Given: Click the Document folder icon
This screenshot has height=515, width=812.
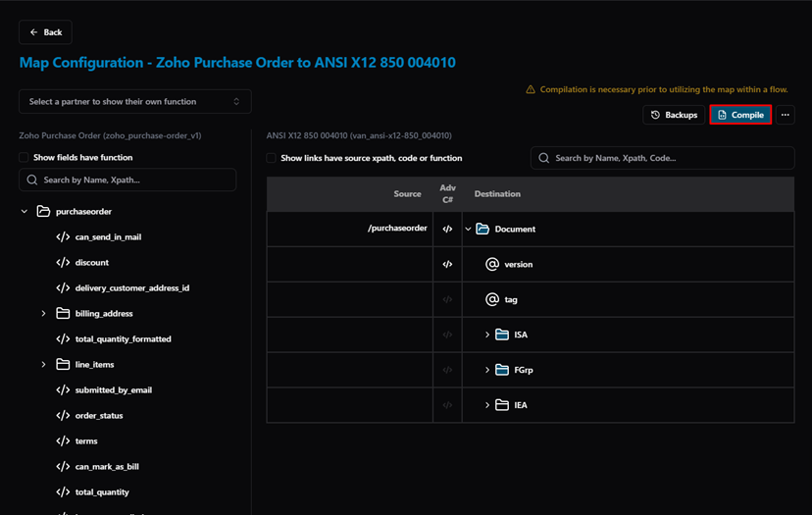Looking at the screenshot, I should (482, 229).
